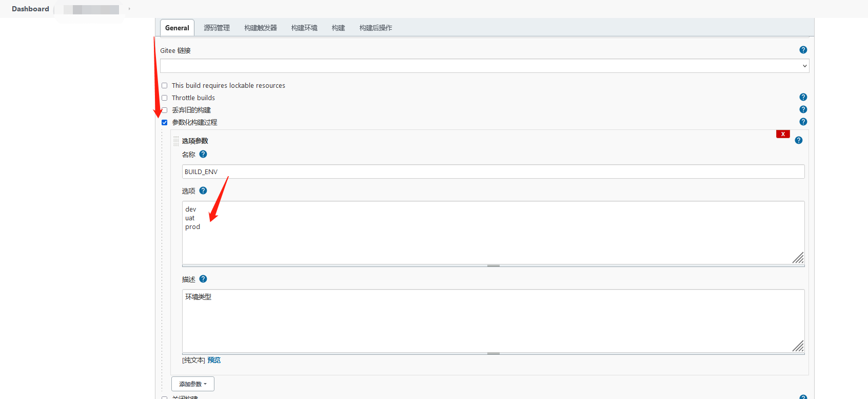Click the 'prod' option line
Viewport: 868px width, 399px height.
(193, 227)
